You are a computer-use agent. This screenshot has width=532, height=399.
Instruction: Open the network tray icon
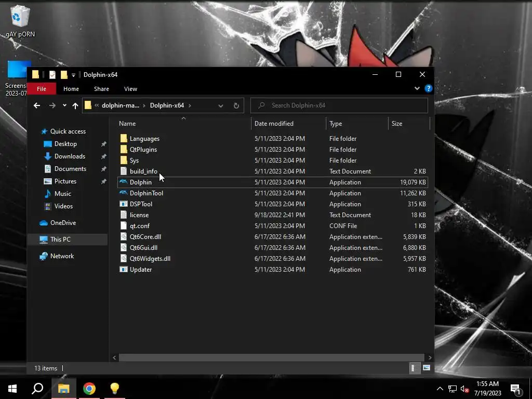(453, 389)
